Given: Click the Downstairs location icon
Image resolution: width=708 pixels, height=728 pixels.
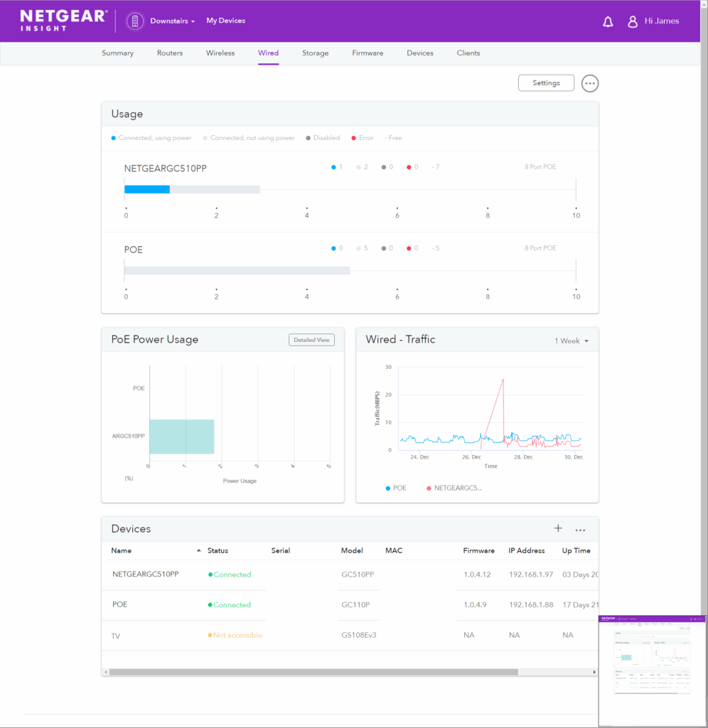Looking at the screenshot, I should coord(135,21).
